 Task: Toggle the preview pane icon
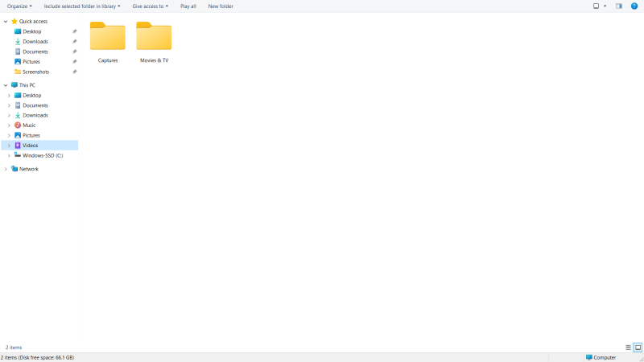(x=619, y=6)
